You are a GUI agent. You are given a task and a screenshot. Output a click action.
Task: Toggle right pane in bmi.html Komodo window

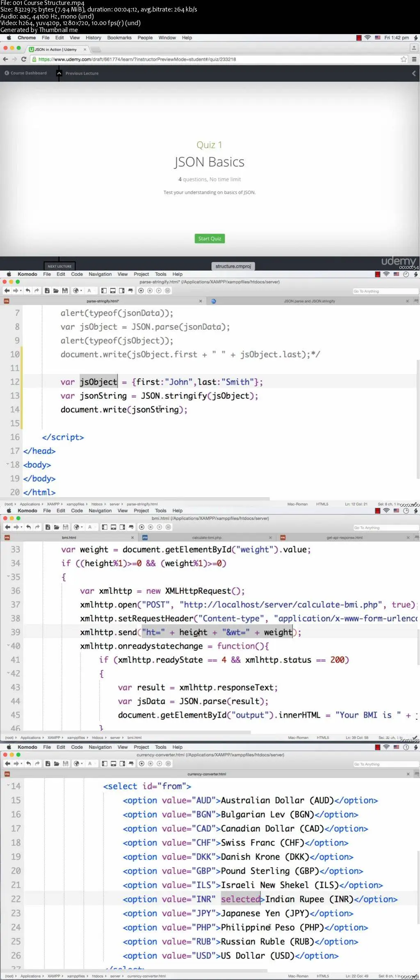pos(123,527)
